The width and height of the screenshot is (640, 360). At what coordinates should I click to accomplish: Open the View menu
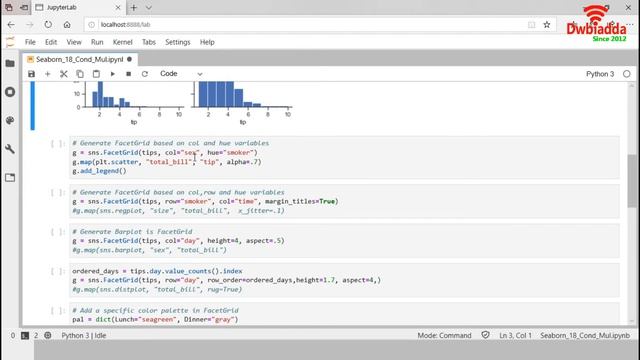(x=74, y=42)
